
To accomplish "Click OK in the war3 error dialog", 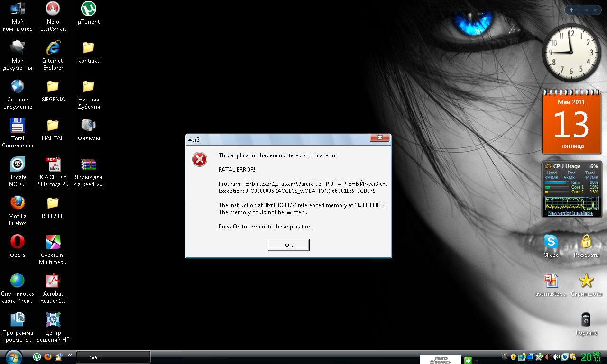I will pos(289,245).
